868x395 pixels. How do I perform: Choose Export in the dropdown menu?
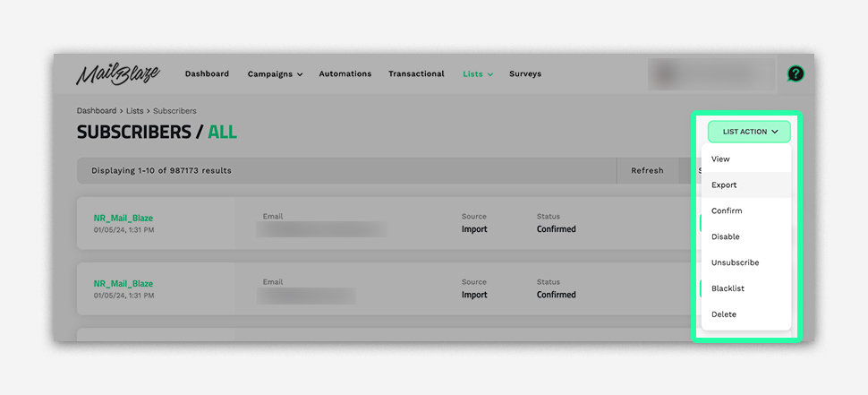pyautogui.click(x=724, y=185)
